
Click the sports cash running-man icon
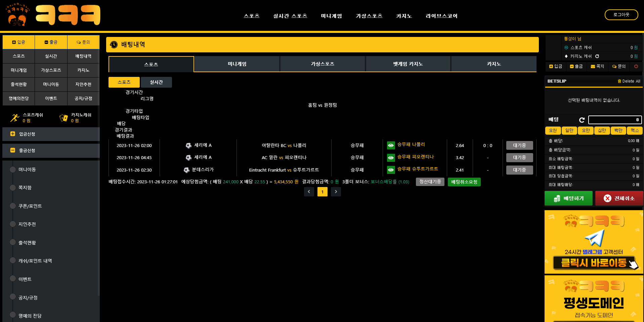[x=15, y=118]
